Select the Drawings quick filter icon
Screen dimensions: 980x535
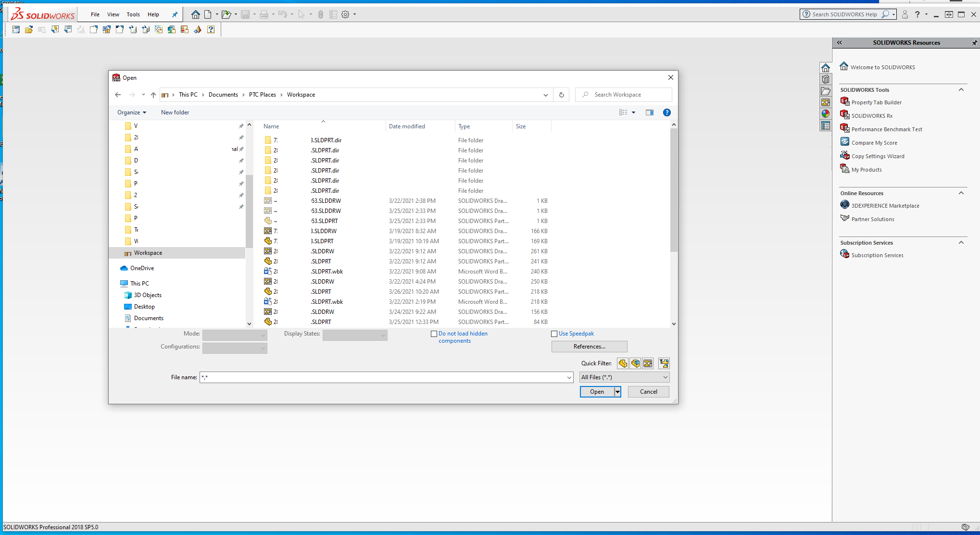[x=648, y=363]
